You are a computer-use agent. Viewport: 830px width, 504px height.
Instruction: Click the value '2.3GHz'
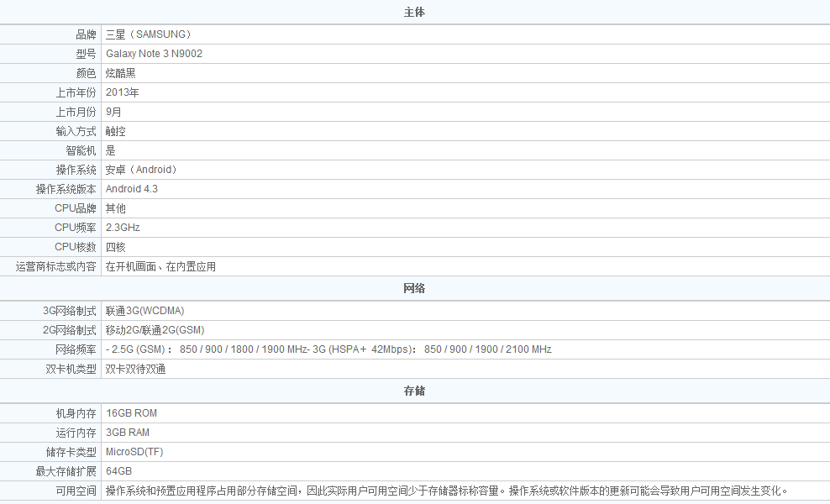(x=123, y=228)
